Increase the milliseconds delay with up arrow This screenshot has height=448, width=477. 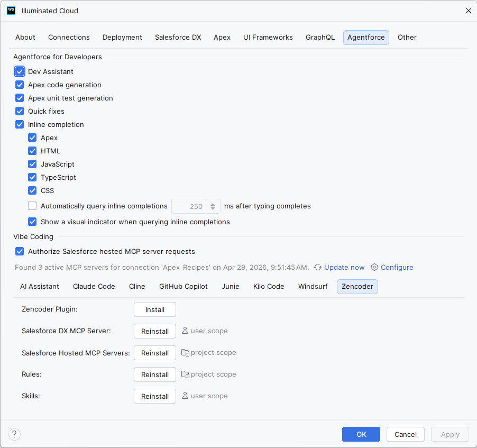[213, 204]
